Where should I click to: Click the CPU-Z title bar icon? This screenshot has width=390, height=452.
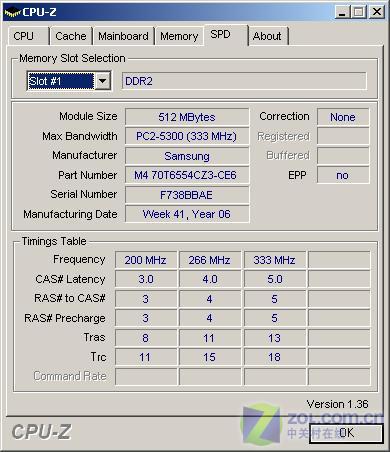pyautogui.click(x=12, y=13)
